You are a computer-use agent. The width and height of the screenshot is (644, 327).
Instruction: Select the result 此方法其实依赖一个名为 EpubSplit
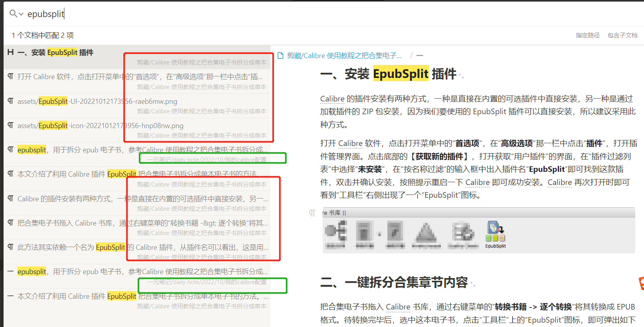pos(137,252)
